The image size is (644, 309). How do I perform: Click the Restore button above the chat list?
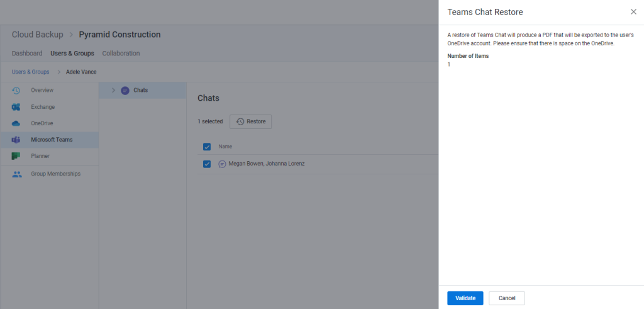250,121
